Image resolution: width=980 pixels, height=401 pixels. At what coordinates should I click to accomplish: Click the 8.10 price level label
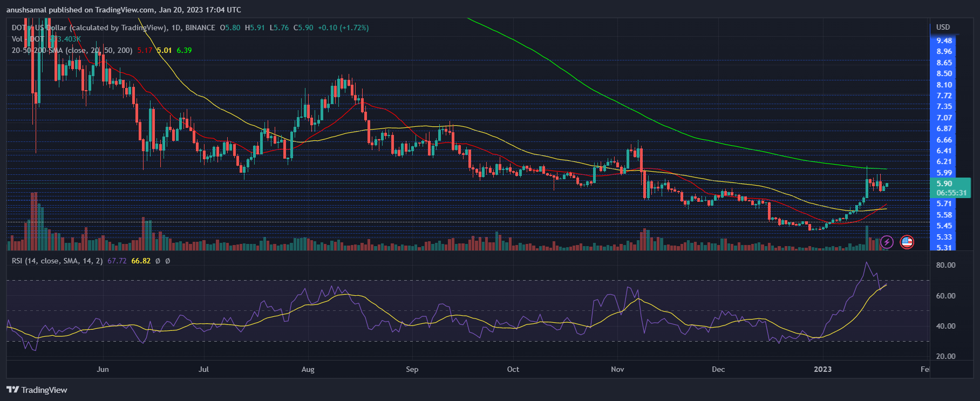pyautogui.click(x=944, y=85)
